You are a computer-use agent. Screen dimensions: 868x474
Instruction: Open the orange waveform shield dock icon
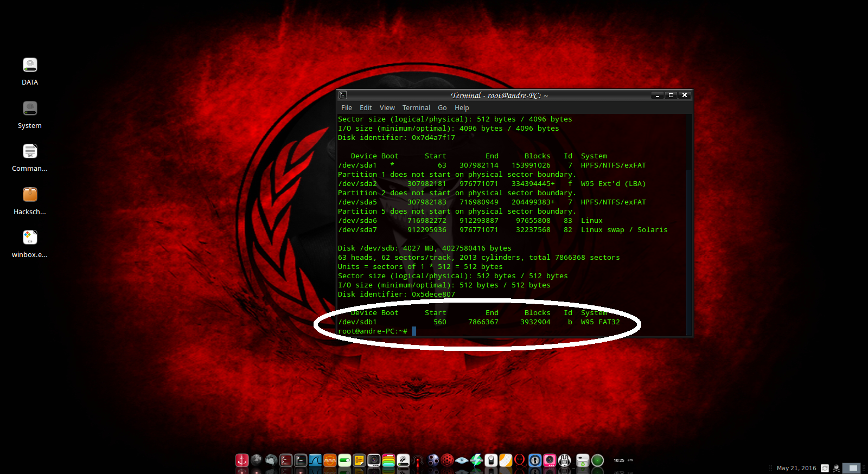[x=330, y=460]
